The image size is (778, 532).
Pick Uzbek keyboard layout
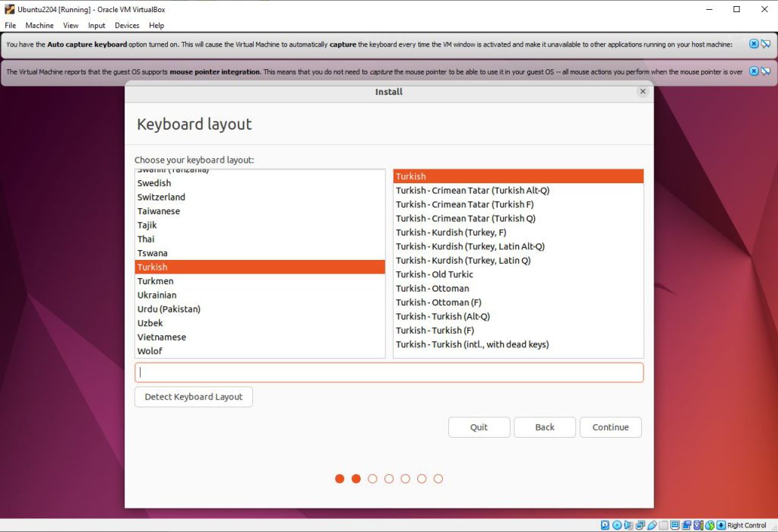260,323
